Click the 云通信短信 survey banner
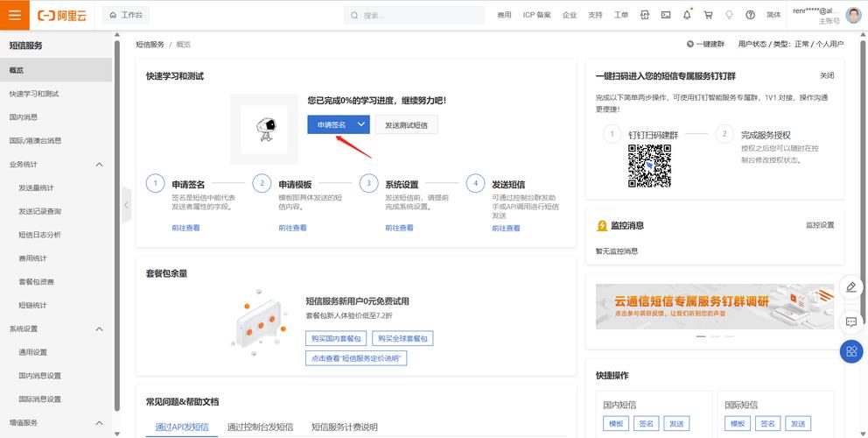 click(715, 307)
